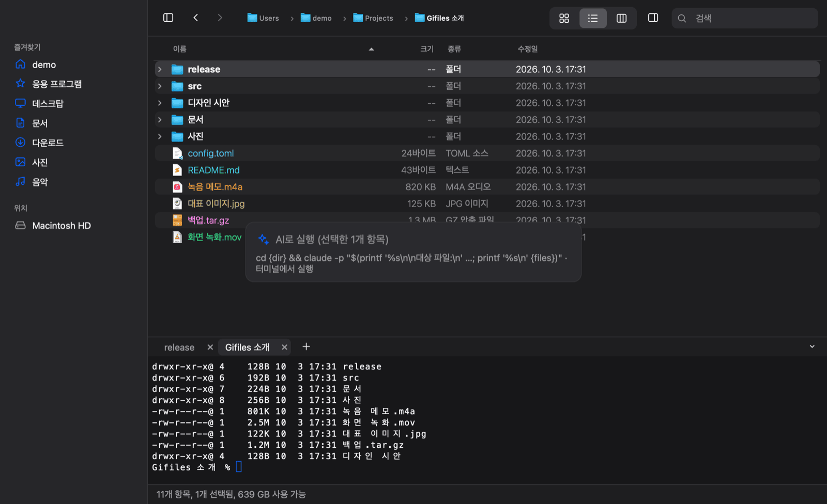Select the README.md file icon
Viewport: 827px width, 504px height.
click(x=177, y=170)
